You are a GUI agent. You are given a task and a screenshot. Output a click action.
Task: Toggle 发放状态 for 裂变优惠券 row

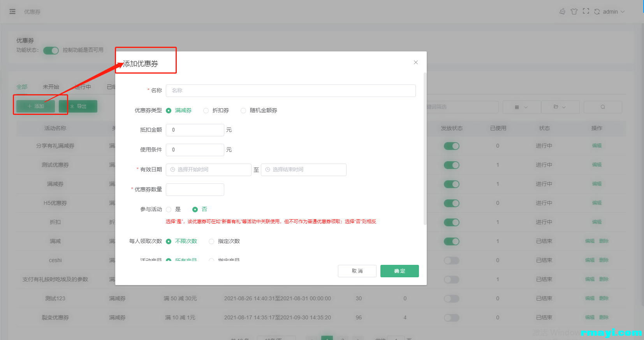(x=452, y=318)
